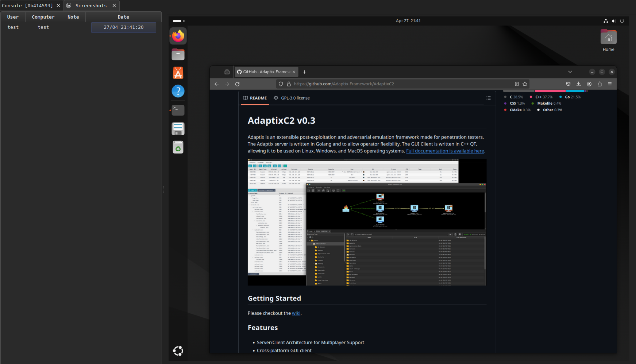The image size is (636, 364).
Task: Open the Full documentation is available here link
Action: click(445, 151)
